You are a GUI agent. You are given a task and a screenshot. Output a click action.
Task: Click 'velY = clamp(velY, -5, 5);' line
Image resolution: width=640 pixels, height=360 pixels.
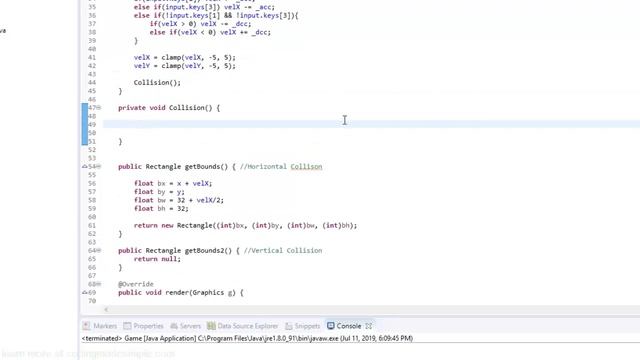(184, 66)
